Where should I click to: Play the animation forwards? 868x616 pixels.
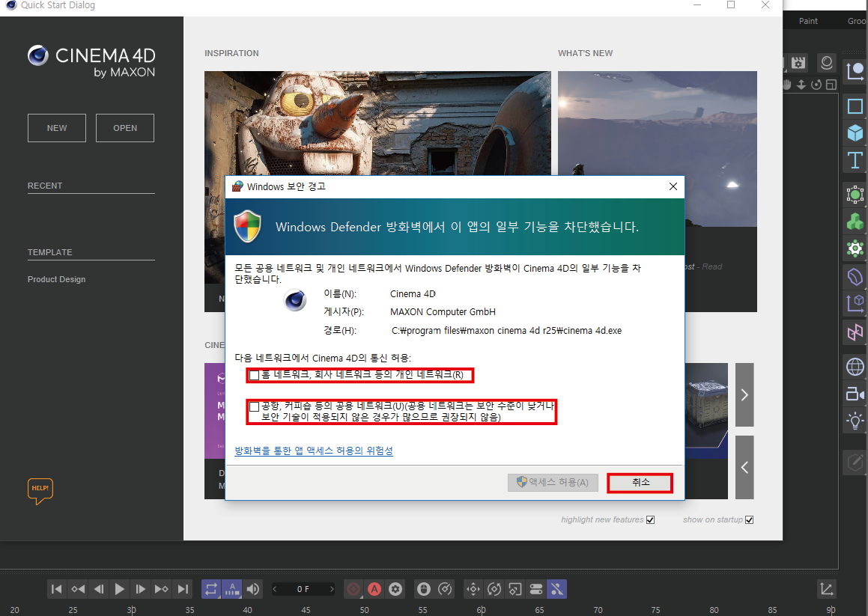pos(120,589)
